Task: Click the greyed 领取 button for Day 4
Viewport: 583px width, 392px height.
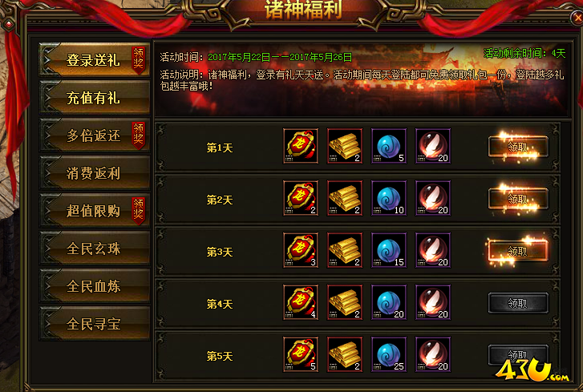Action: coord(518,303)
